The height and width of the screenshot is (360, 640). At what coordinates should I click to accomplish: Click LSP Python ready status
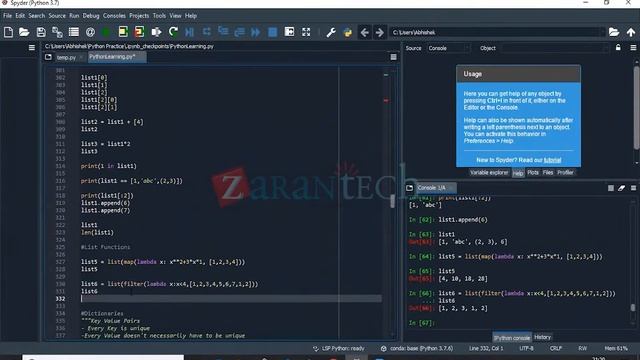tap(339, 349)
